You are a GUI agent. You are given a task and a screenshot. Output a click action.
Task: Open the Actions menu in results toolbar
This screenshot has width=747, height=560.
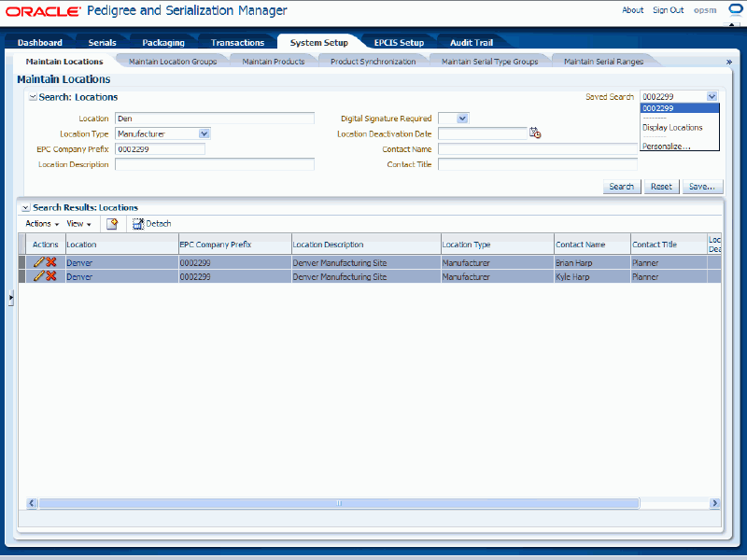(42, 224)
